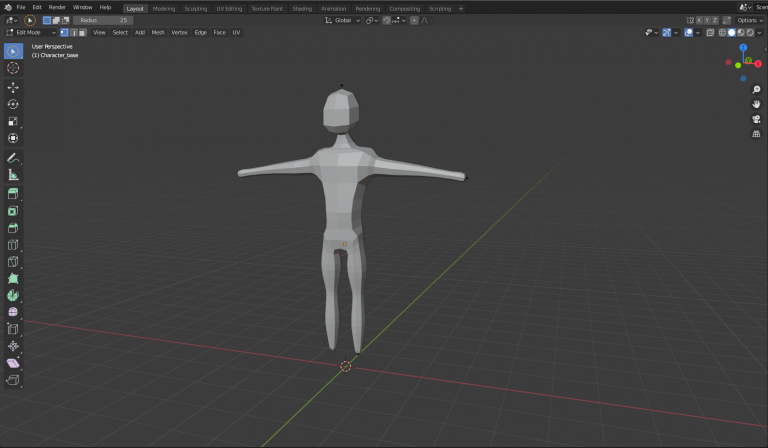Pick the Measure tool

[x=13, y=174]
